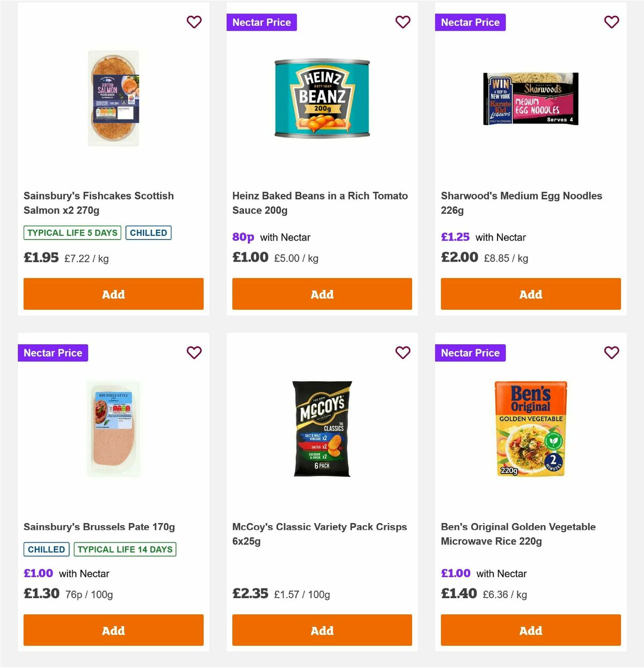
Task: Click the heart icon on Heinz Baked Beans
Action: (x=402, y=22)
